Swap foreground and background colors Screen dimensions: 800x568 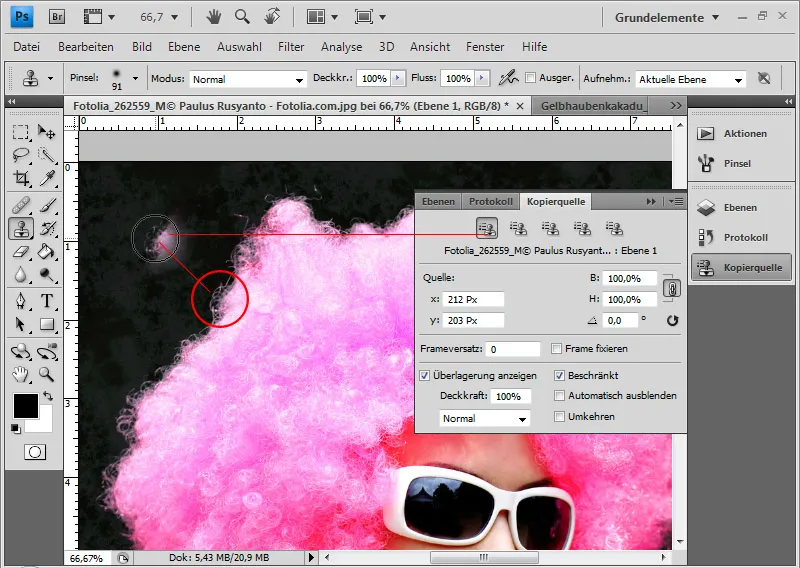click(x=47, y=396)
